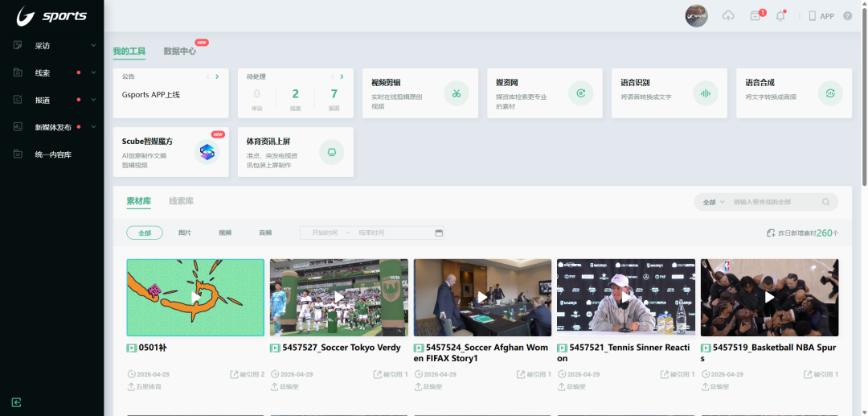Click the APP download link in header
The width and height of the screenshot is (868, 416).
coord(821,16)
